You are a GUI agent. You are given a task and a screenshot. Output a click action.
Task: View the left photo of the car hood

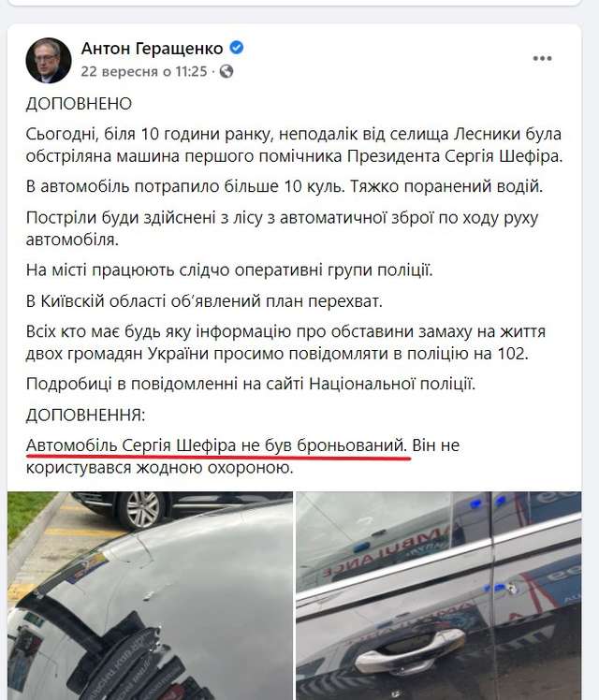[x=150, y=595]
